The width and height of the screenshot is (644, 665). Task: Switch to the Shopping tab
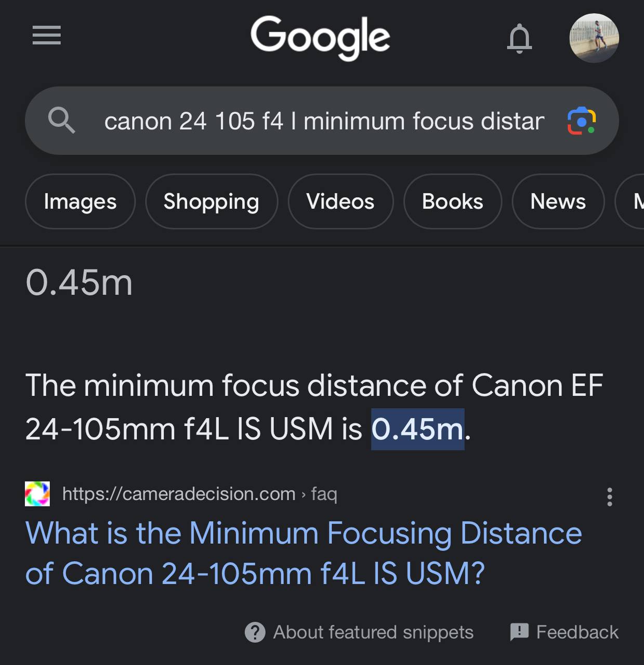(211, 202)
